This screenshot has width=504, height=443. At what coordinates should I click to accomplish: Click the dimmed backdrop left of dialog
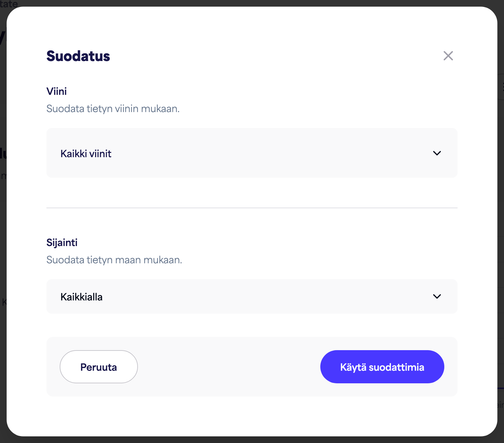point(3,232)
